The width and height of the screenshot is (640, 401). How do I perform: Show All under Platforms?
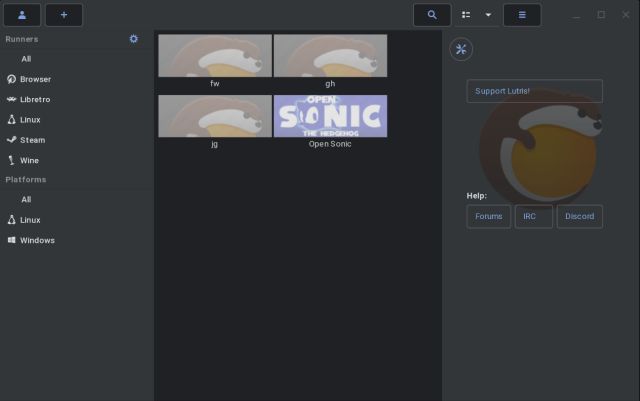coord(26,200)
